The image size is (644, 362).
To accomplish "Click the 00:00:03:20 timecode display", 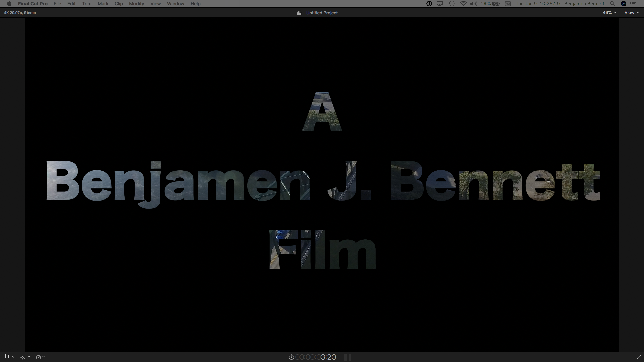I will point(316,357).
